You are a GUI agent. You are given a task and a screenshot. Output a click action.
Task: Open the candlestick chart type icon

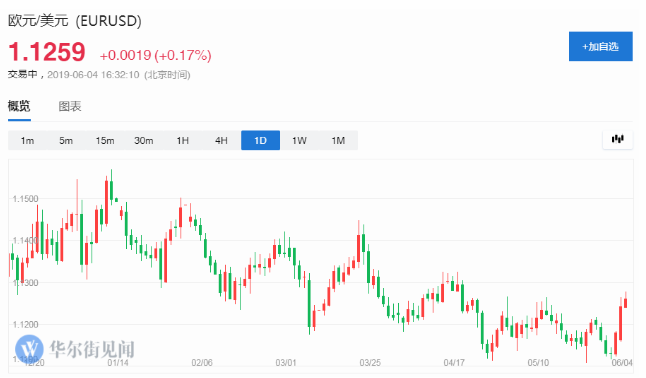pyautogui.click(x=617, y=139)
